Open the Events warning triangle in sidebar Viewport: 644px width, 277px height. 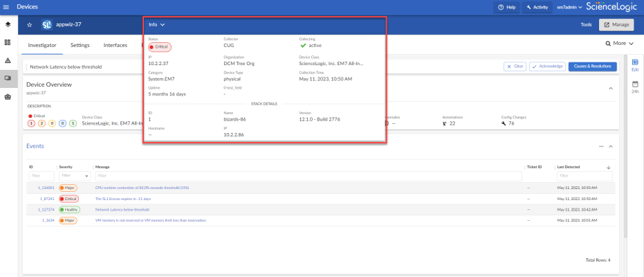click(x=7, y=60)
